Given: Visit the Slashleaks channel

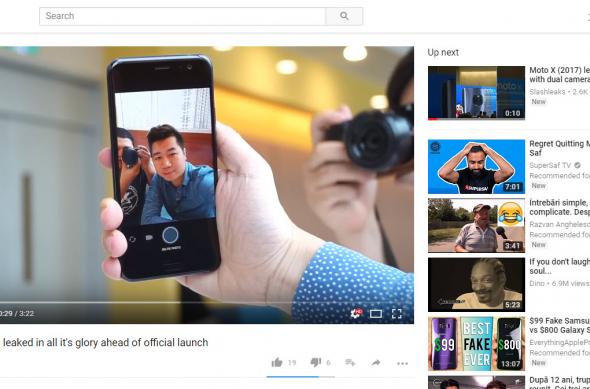Looking at the screenshot, I should (x=547, y=92).
